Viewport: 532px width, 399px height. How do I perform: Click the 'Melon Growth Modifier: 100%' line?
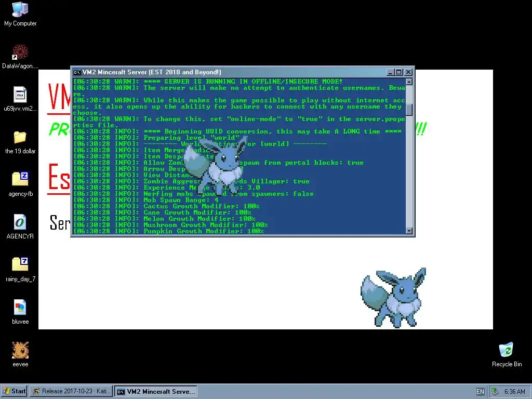point(164,219)
